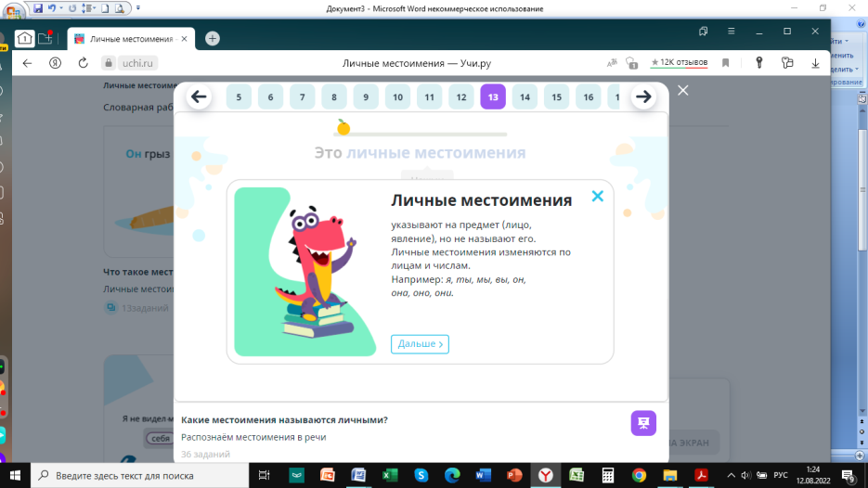Click the uchi.ru address field
868x488 pixels.
137,63
